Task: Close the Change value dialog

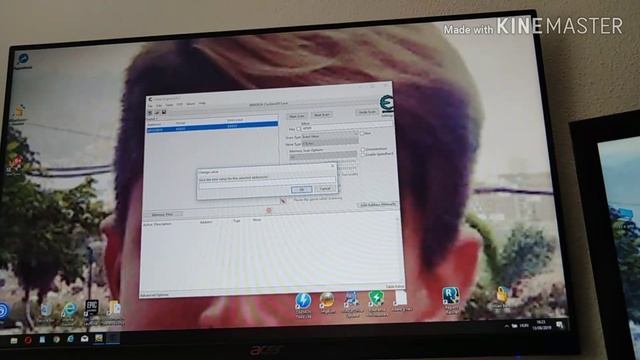Action: click(x=332, y=166)
